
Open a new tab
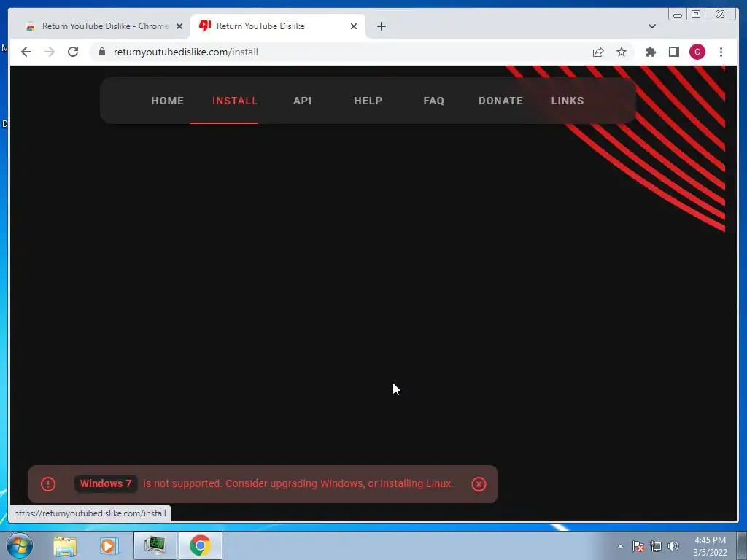coord(381,26)
